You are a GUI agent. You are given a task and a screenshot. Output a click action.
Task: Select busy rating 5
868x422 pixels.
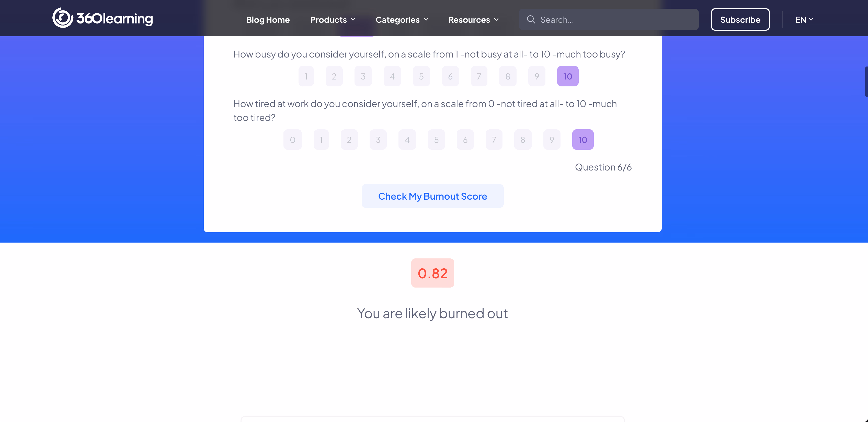pyautogui.click(x=421, y=76)
